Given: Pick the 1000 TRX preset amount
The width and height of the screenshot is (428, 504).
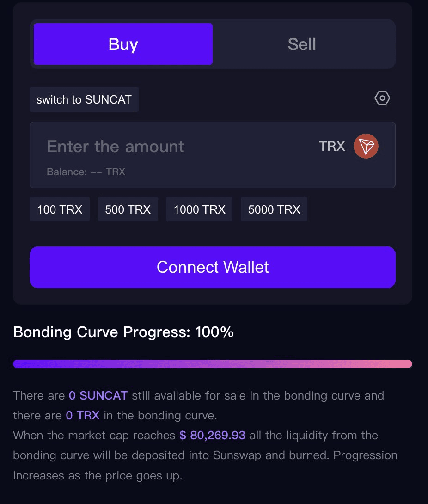Looking at the screenshot, I should click(x=199, y=209).
